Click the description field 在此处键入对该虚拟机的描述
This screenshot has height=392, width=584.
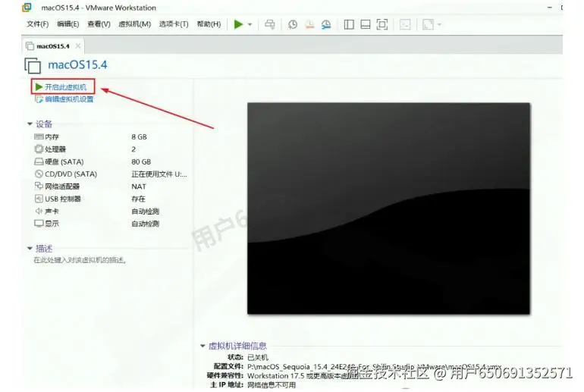[80, 260]
